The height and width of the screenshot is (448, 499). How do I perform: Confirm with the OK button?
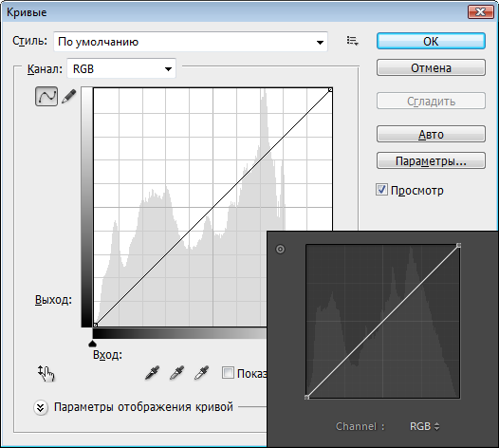point(431,41)
